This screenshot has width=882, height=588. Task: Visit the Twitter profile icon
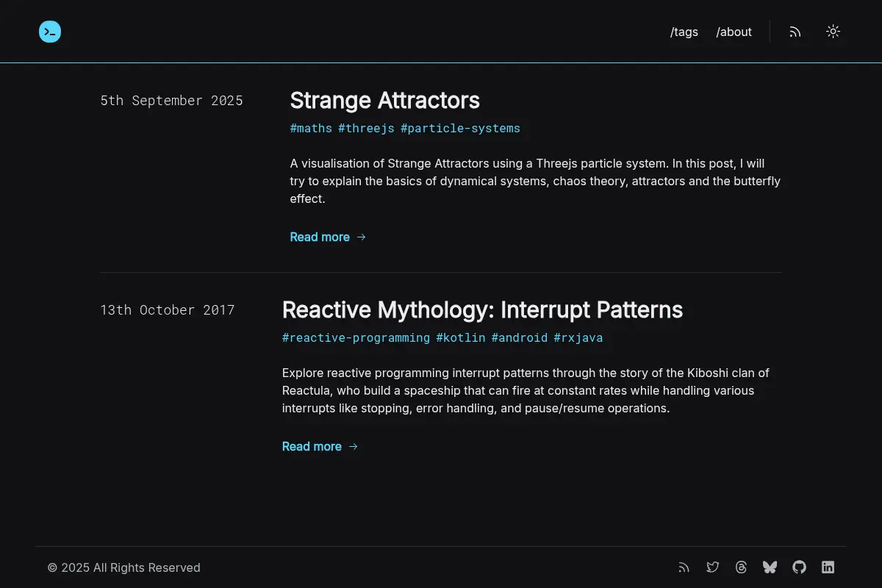pyautogui.click(x=713, y=567)
